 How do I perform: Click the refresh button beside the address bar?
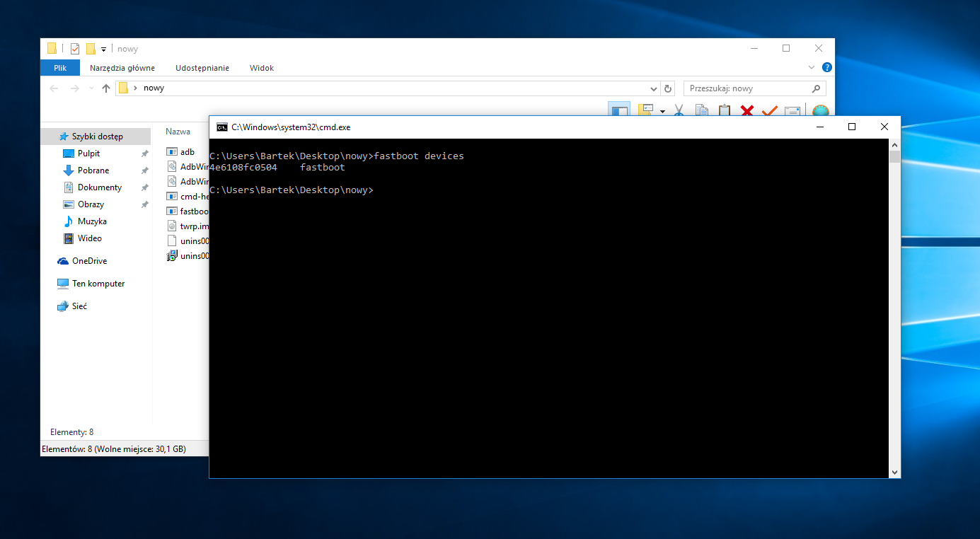coord(668,88)
